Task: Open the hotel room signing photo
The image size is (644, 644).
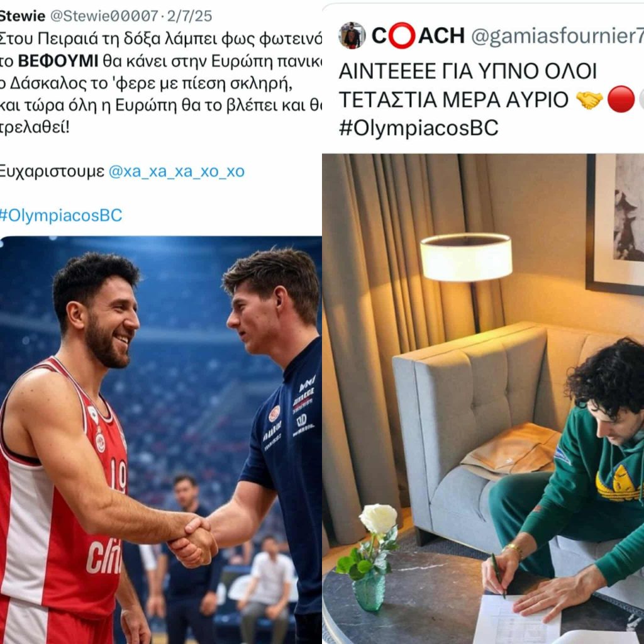Action: (483, 399)
